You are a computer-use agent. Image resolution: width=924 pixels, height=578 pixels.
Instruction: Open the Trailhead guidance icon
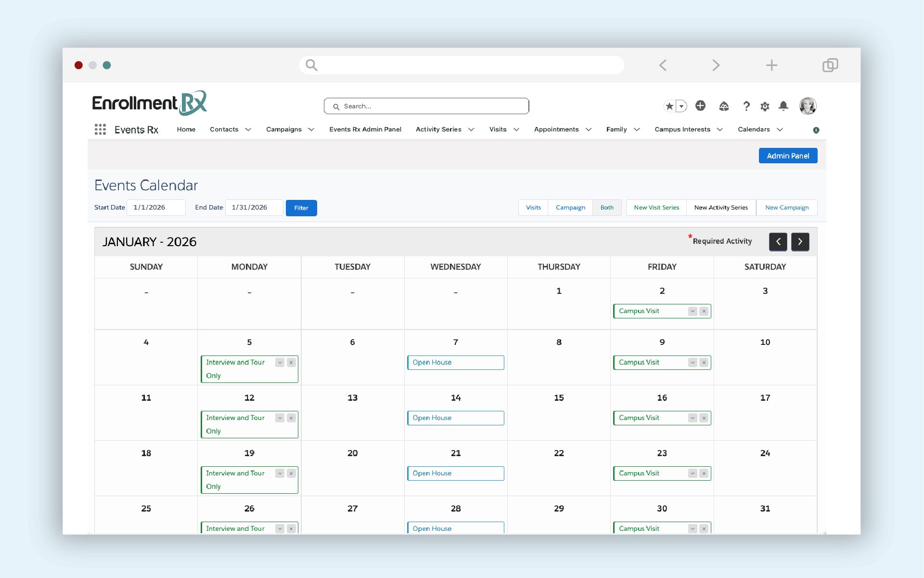(724, 106)
